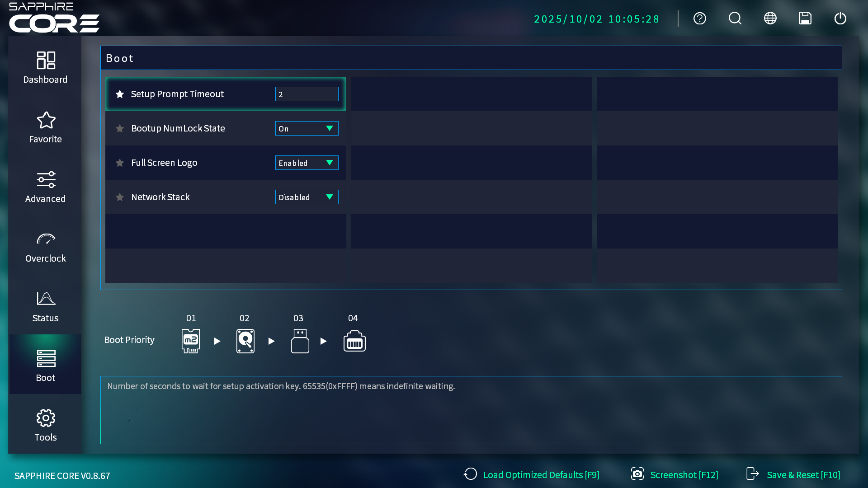Click the language globe icon
The height and width of the screenshot is (488, 868).
tap(770, 19)
